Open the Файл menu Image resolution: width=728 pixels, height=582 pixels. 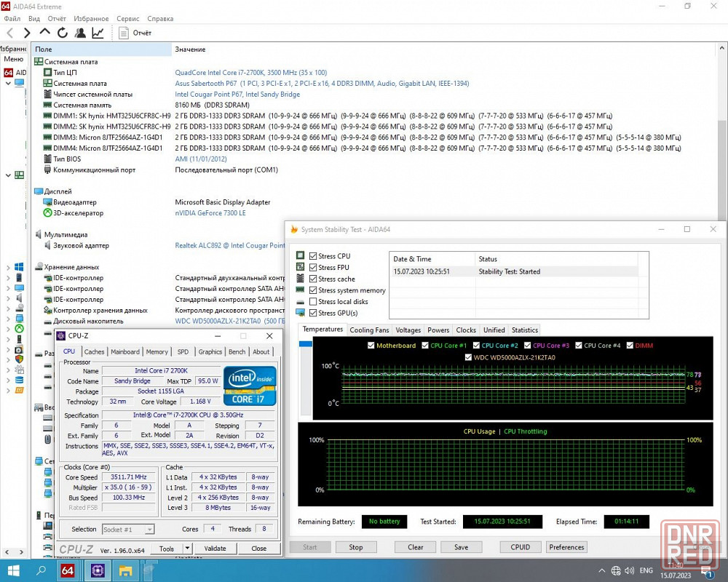click(12, 19)
